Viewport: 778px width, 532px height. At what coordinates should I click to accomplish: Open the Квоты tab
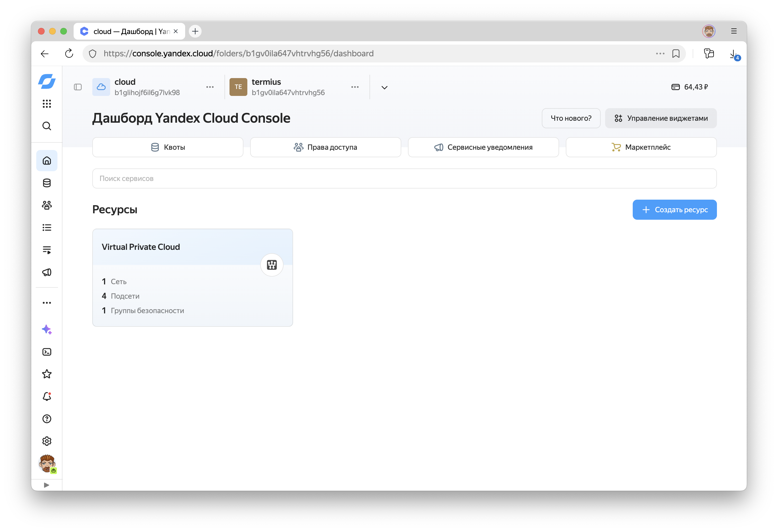click(168, 147)
